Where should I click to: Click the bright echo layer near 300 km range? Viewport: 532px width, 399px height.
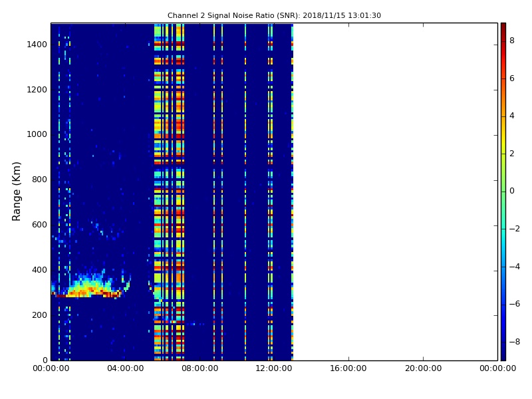tap(90, 285)
